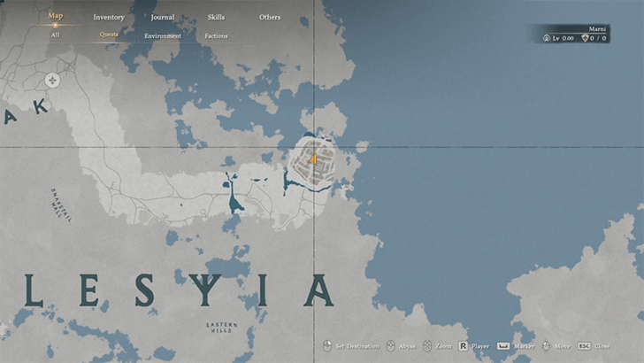Screen dimensions: 644x363
Task: Click the Zoom scroll-wheel icon
Action: click(x=425, y=346)
